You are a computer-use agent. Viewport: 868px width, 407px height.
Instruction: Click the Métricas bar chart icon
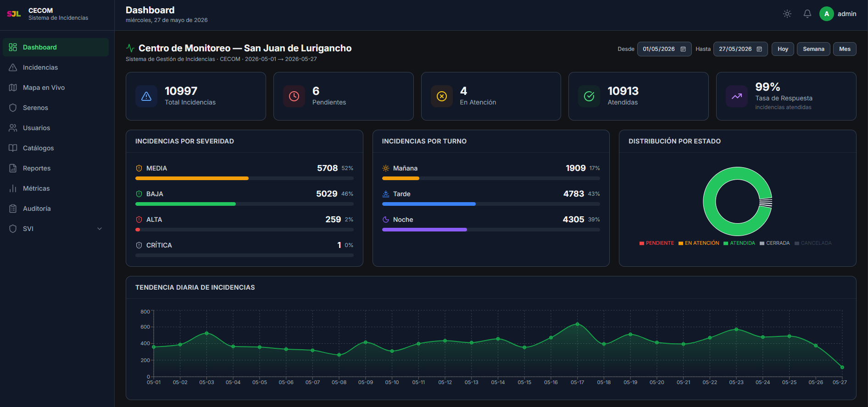(13, 188)
